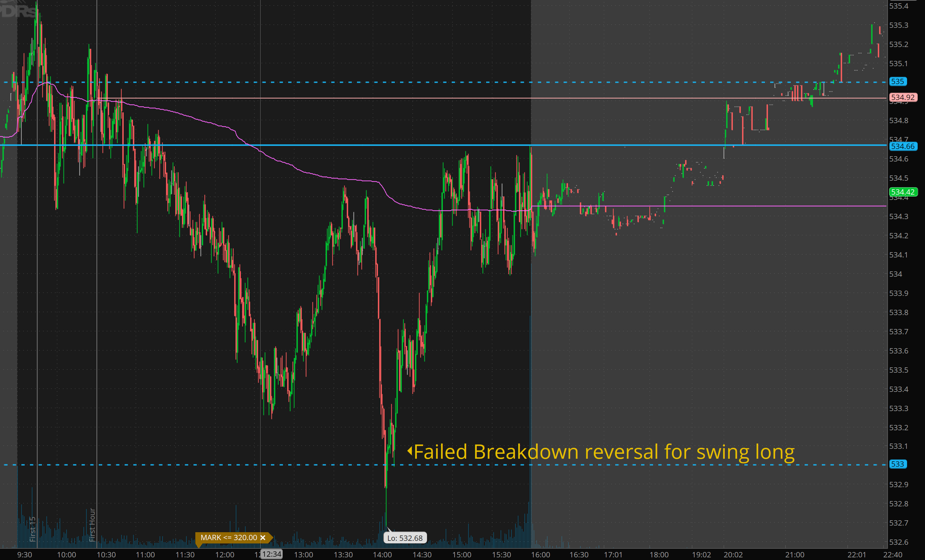This screenshot has height=560, width=925.
Task: Click the blue 534.66 price level tag
Action: 903,146
